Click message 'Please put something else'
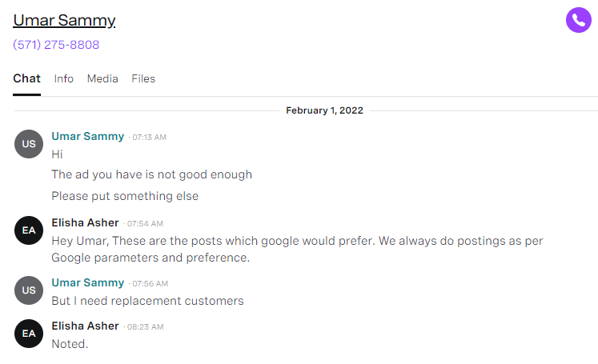 [125, 196]
